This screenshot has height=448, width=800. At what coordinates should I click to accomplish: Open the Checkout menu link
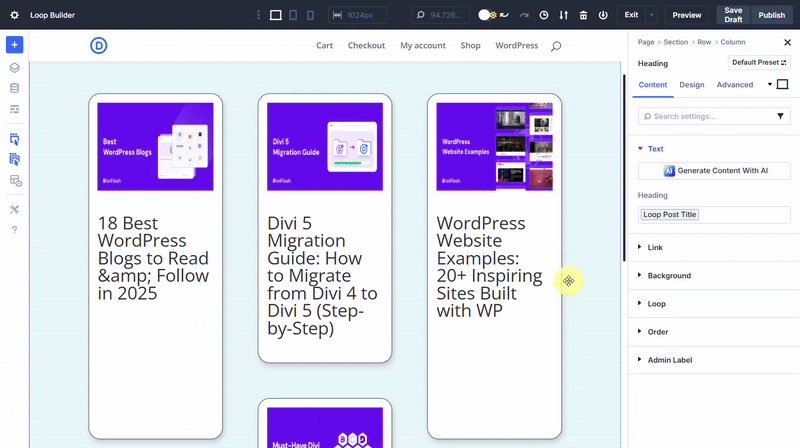pyautogui.click(x=366, y=45)
